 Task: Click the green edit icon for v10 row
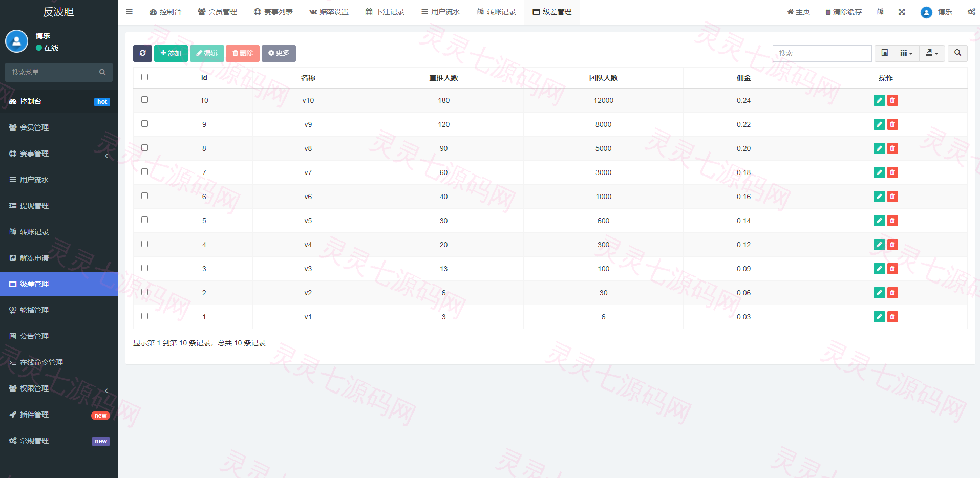pos(879,100)
